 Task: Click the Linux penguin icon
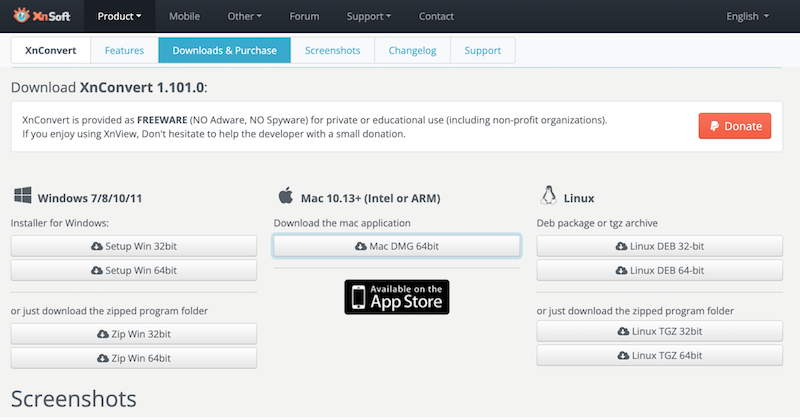(x=548, y=195)
